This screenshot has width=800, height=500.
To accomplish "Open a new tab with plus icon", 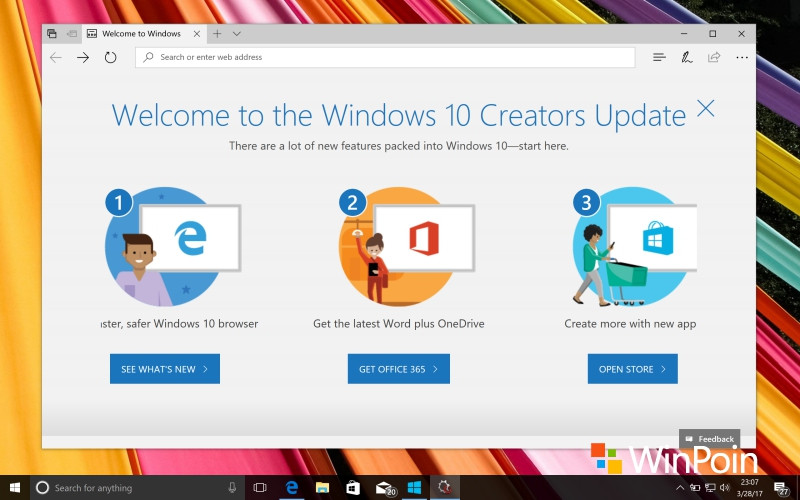I will click(217, 34).
